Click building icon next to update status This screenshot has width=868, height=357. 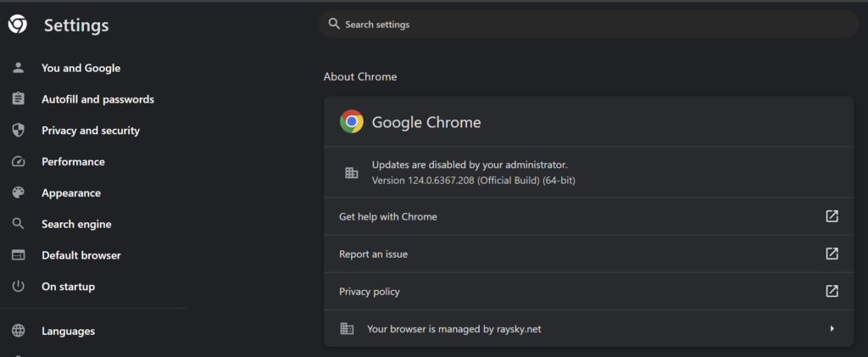[x=352, y=173]
